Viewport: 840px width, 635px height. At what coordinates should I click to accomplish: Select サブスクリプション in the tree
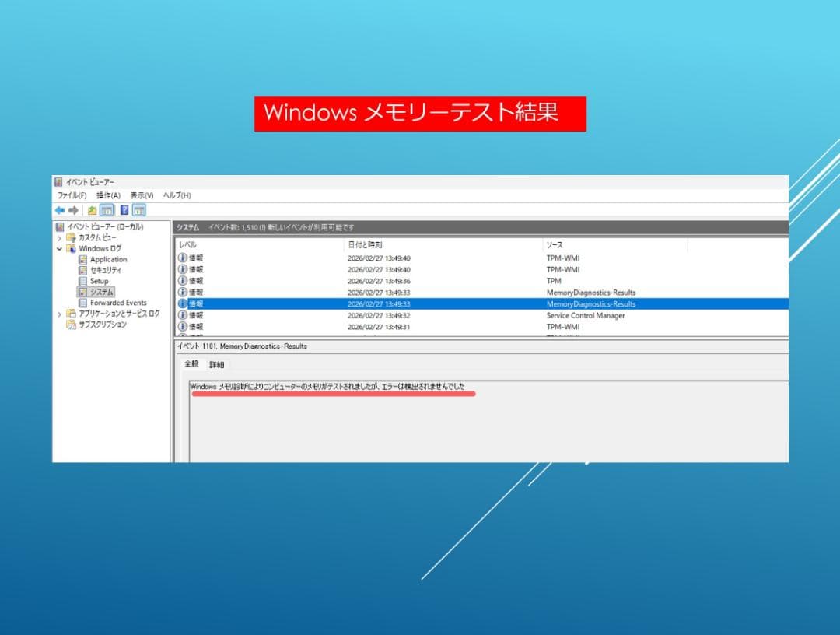(x=103, y=325)
